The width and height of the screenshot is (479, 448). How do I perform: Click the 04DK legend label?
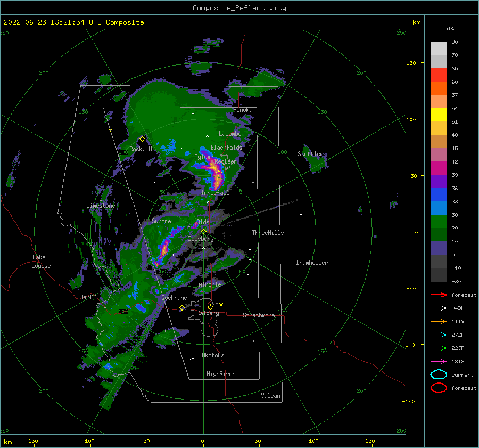(458, 308)
